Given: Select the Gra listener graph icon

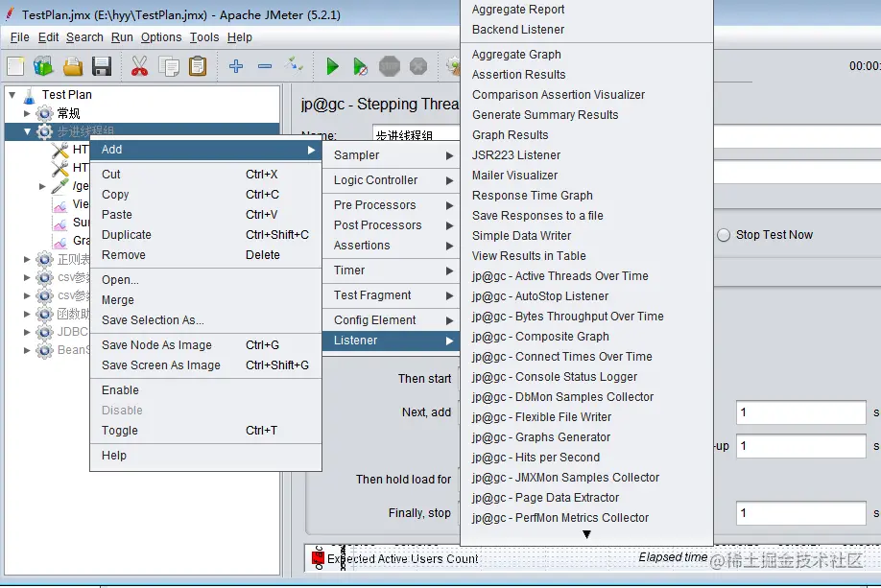Looking at the screenshot, I should click(60, 241).
